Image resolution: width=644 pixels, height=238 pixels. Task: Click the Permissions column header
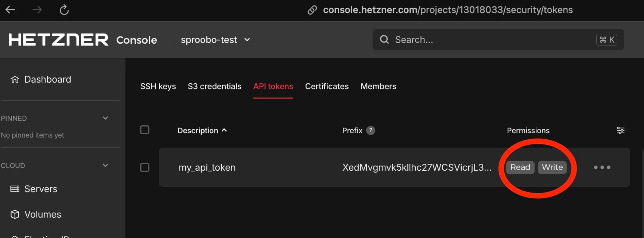(528, 130)
